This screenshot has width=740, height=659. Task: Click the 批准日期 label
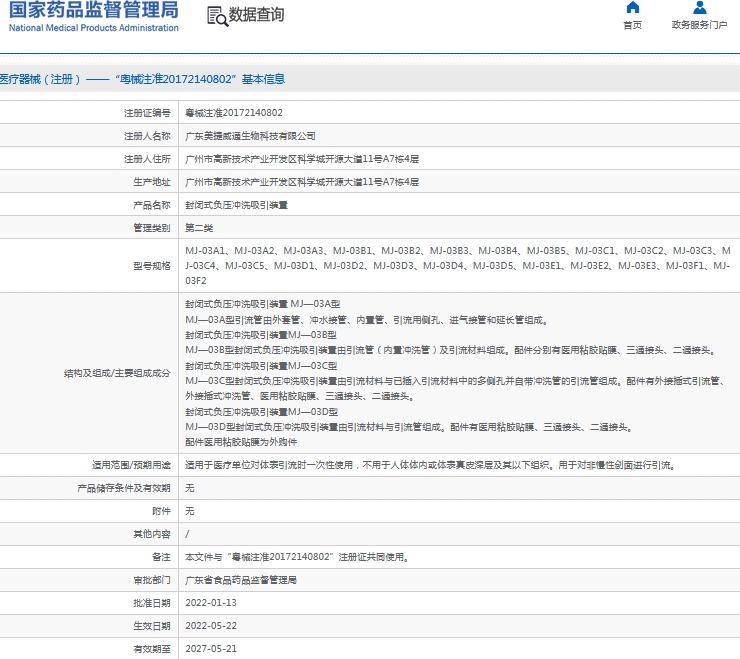click(151, 603)
